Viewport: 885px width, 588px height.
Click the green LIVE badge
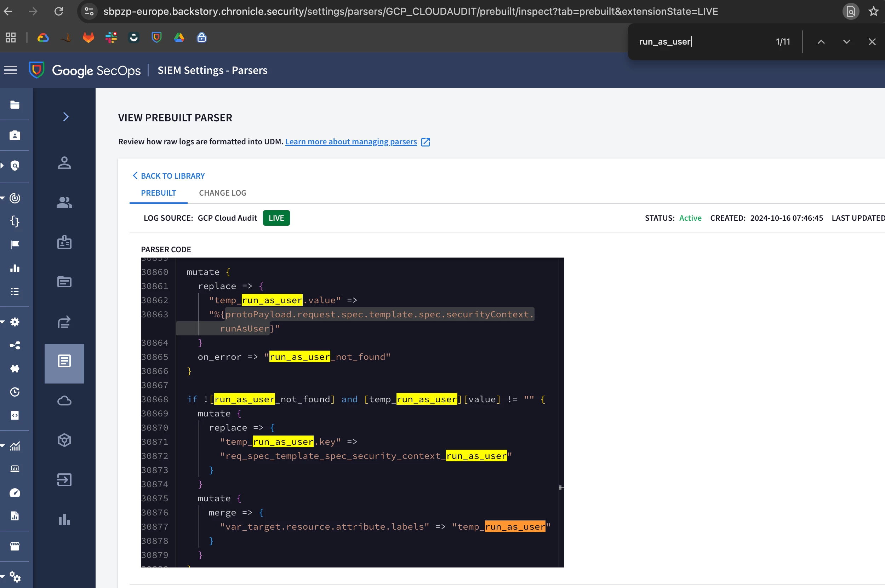[x=276, y=218]
